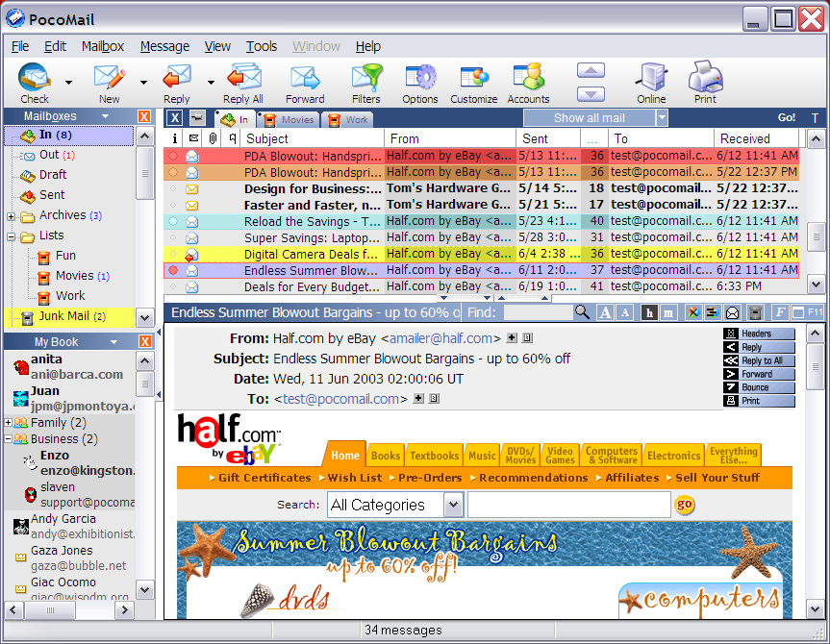
Task: Click the Reply to All button in the preview pane
Action: [759, 360]
